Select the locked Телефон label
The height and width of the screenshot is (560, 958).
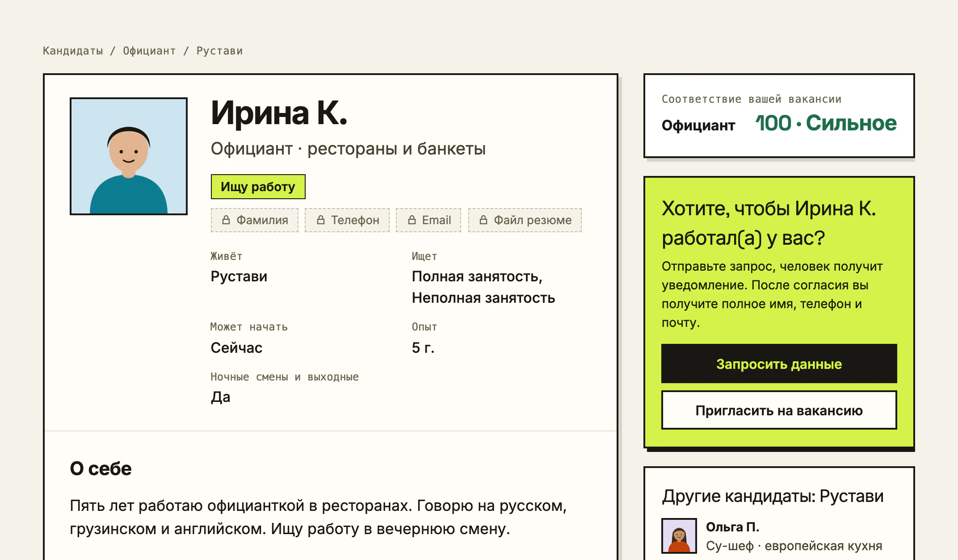(x=355, y=220)
